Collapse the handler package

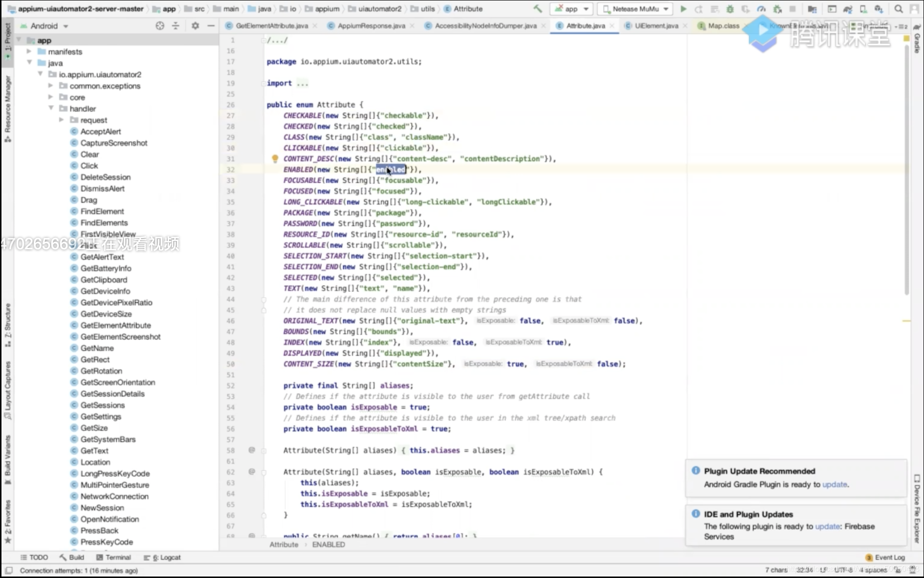(x=50, y=108)
